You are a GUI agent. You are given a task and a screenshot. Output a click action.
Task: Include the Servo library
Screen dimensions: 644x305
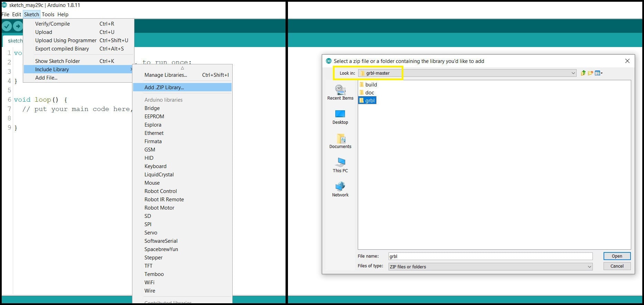coord(182,232)
